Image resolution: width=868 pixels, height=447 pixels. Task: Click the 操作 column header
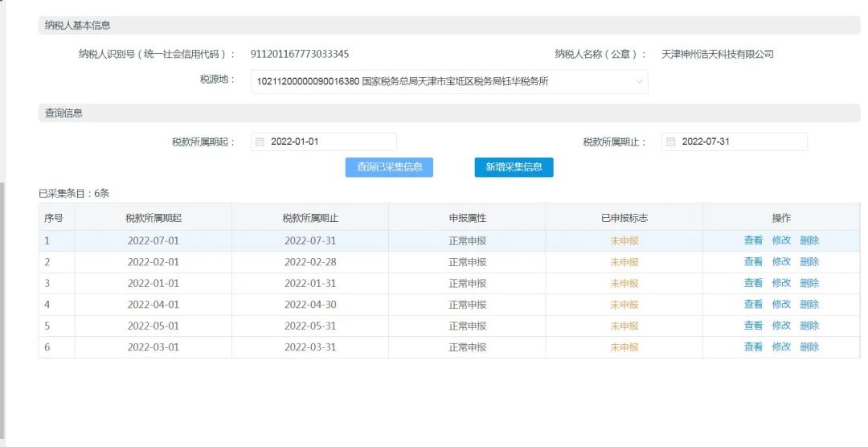(781, 218)
